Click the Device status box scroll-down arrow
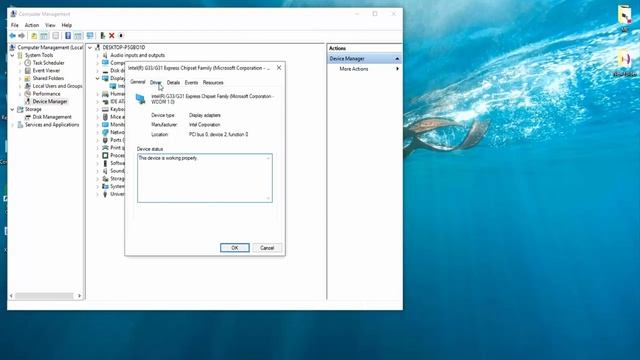This screenshot has width=640, height=360. coord(268,198)
